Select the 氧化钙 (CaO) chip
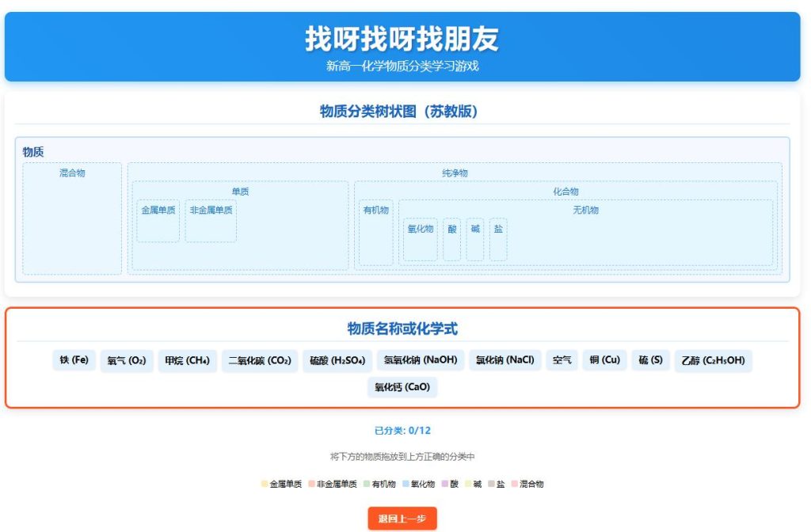Viewport: 811px width, 532px height. point(402,388)
